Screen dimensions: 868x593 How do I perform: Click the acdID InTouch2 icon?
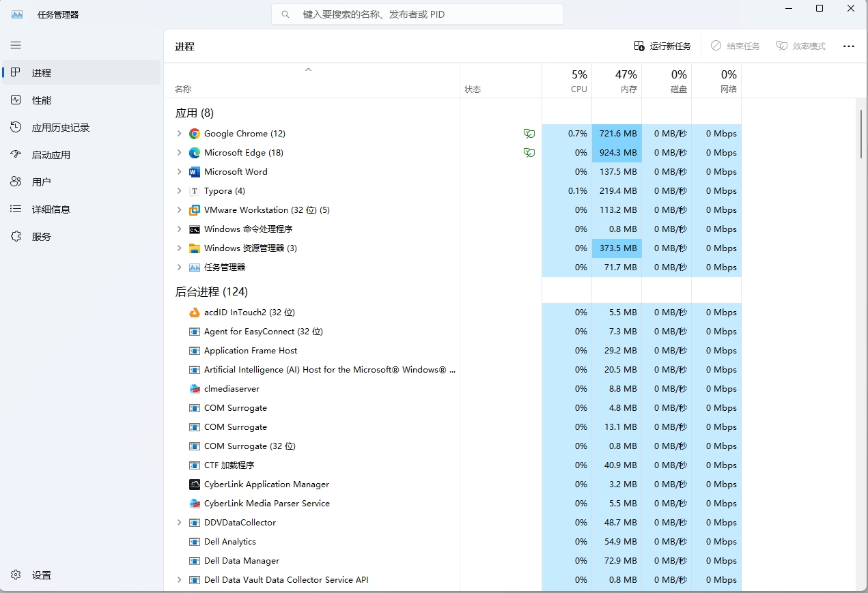[195, 313]
